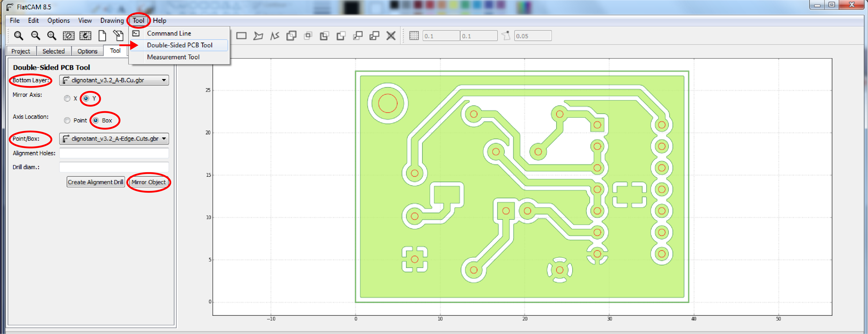
Task: Select the path drawing tool
Action: [x=275, y=35]
